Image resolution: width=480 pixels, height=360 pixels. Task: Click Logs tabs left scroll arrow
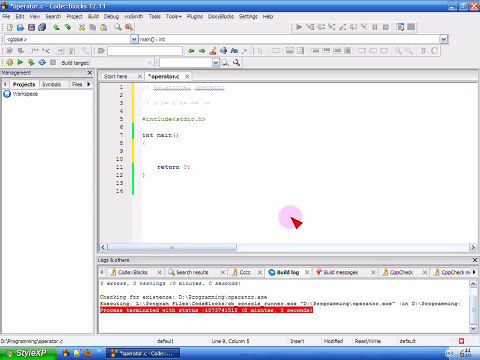tap(102, 272)
